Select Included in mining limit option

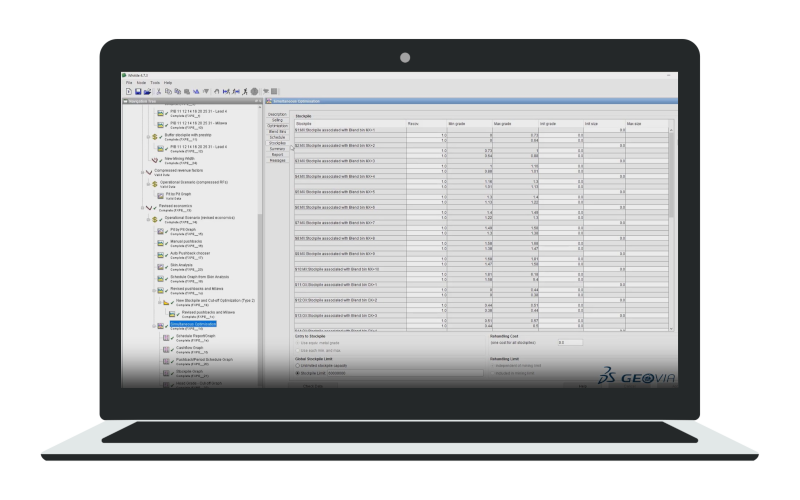click(x=492, y=373)
